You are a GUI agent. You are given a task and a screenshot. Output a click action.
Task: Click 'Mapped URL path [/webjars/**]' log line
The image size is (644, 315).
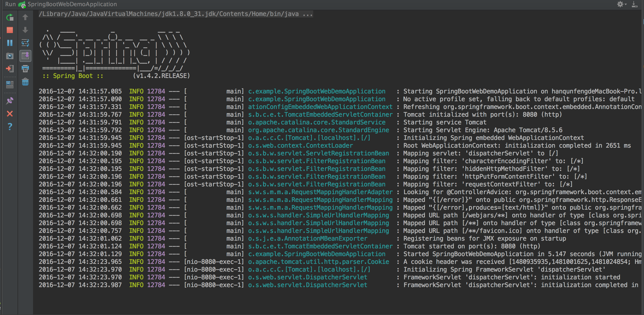(x=522, y=215)
